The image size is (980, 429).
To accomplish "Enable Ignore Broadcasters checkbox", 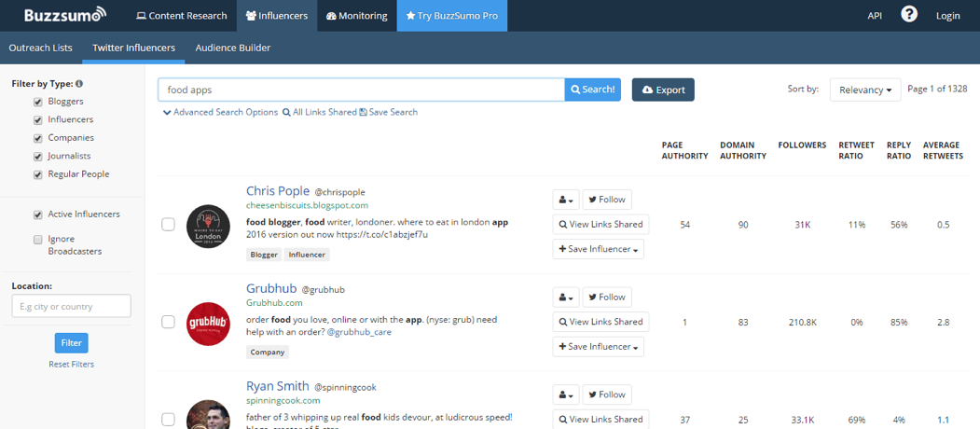I will coord(38,240).
